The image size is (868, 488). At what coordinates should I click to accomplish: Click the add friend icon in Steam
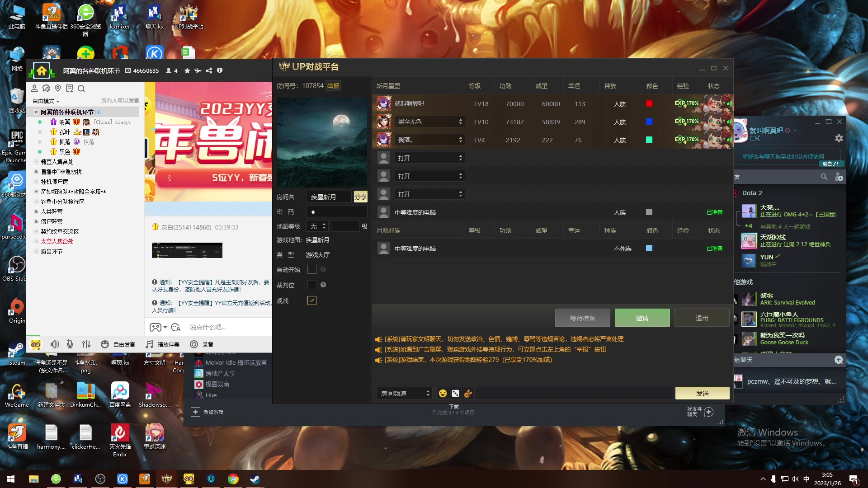pyautogui.click(x=839, y=177)
